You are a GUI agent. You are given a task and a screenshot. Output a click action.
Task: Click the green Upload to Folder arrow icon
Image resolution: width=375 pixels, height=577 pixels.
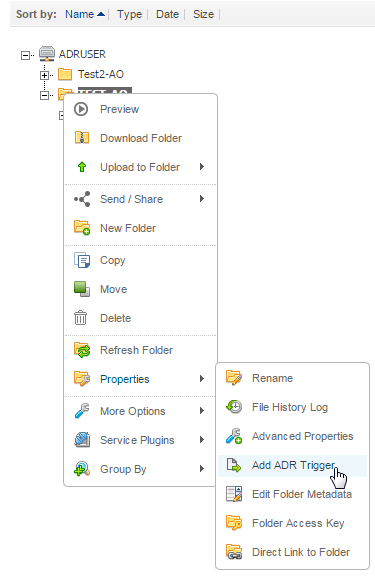tap(82, 167)
